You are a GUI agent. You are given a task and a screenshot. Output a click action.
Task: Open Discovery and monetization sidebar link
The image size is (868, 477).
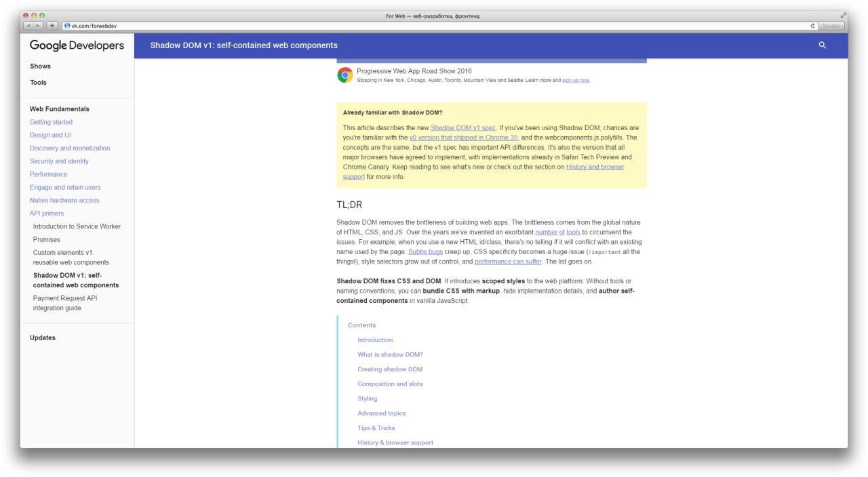tap(70, 148)
